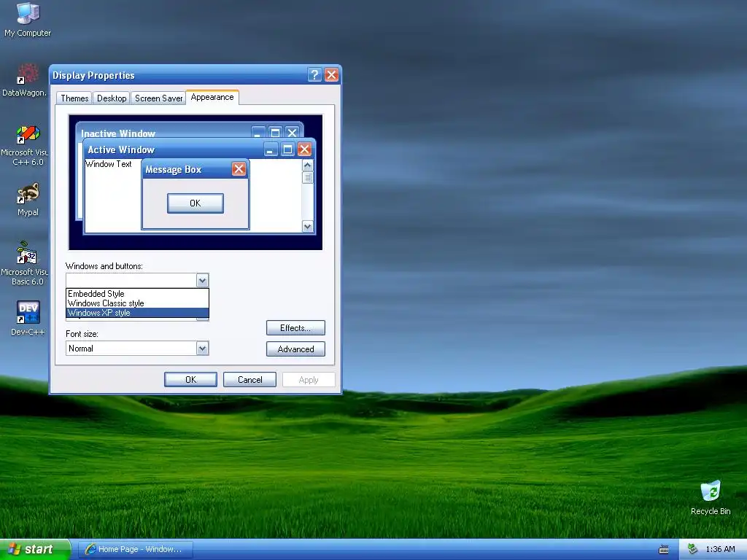Screen dimensions: 747x560
Task: Click the Safely Remove Hardware tray icon
Action: click(692, 549)
